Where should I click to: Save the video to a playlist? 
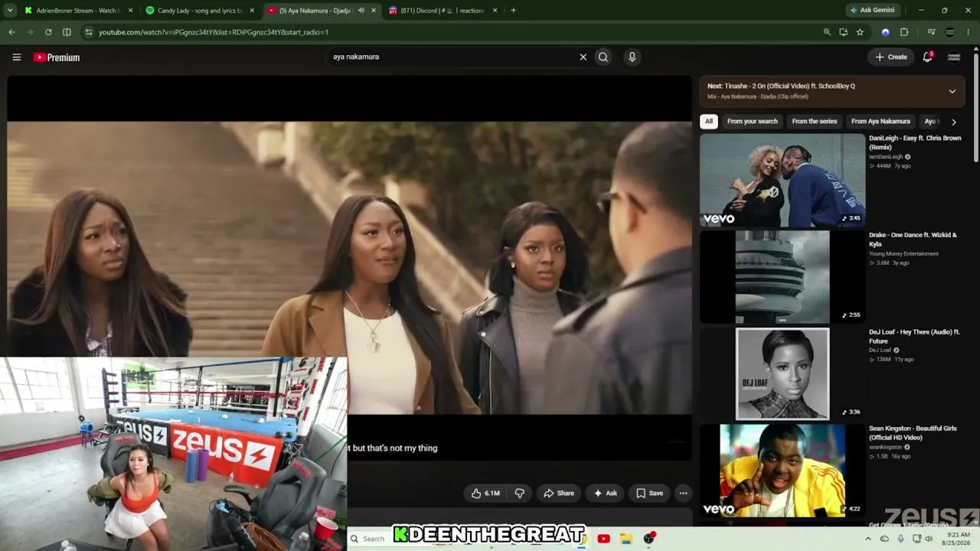649,493
